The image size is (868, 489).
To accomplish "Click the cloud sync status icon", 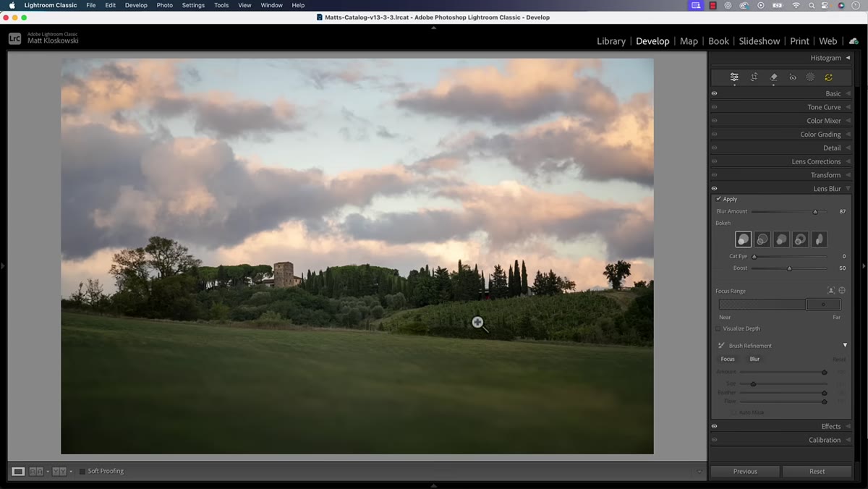I will pyautogui.click(x=854, y=41).
